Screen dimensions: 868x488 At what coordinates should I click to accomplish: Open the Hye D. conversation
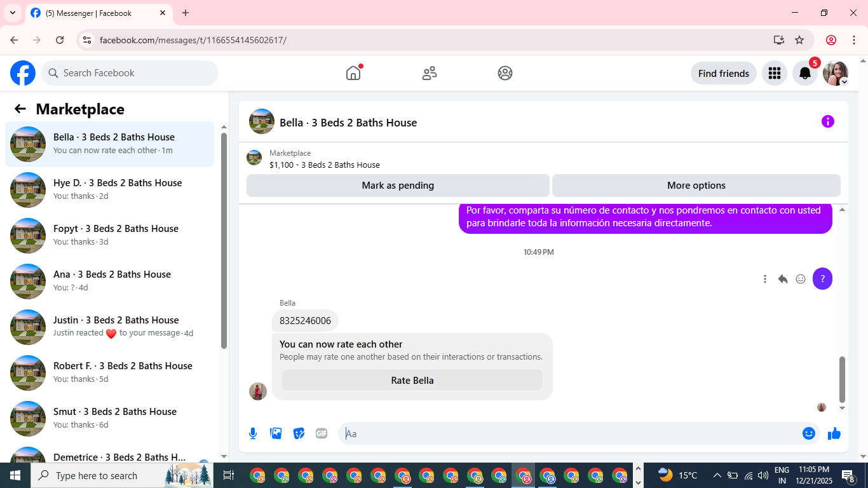click(x=110, y=190)
